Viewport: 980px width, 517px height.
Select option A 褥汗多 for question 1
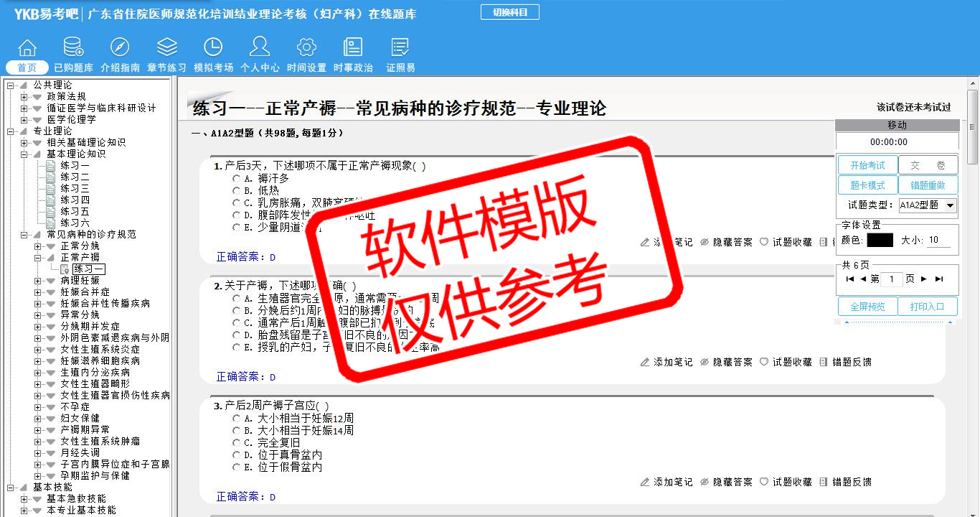pos(237,178)
